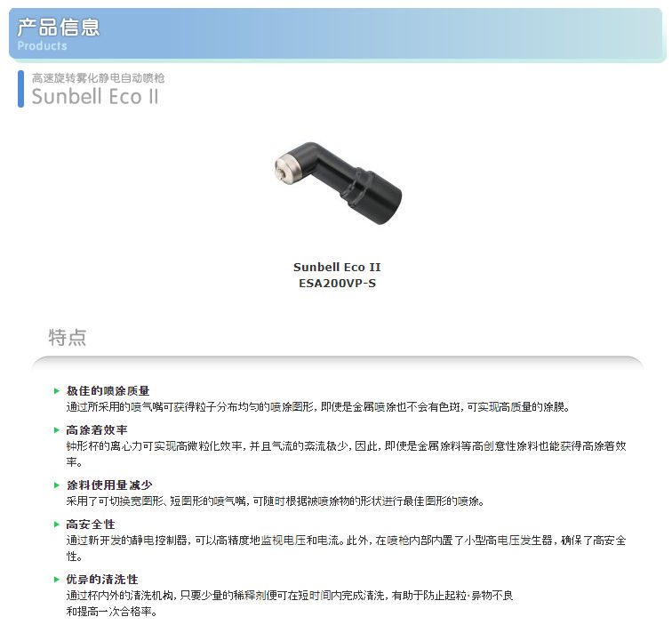The image size is (672, 633).
Task: Click the 产品信息 banner heading
Action: 59,27
